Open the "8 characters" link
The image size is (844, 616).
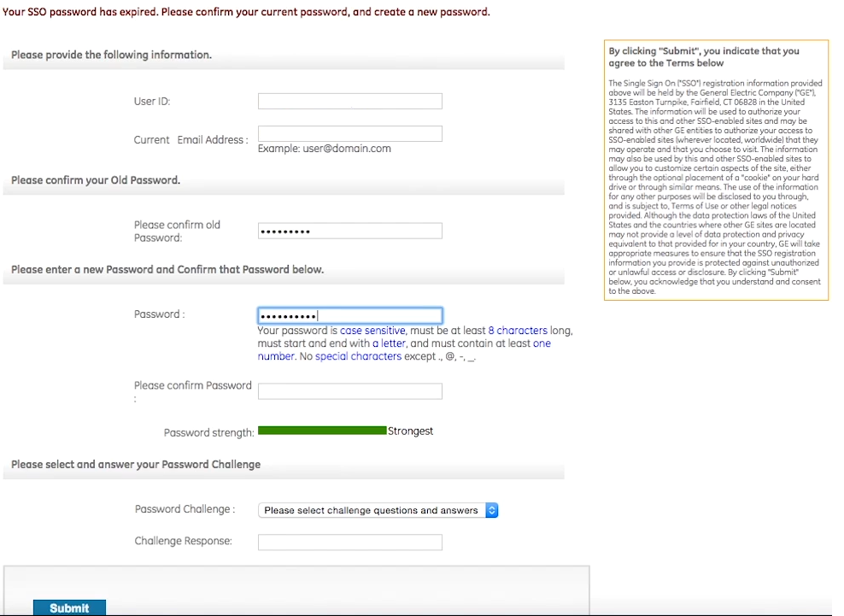coord(517,331)
